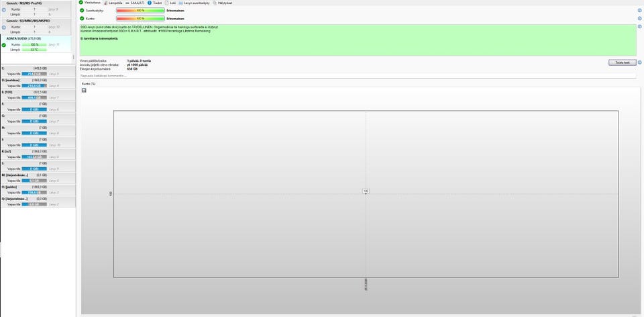Screen dimensions: 644x317
Task: Click the help icon next to Toista testi
Action: tap(639, 62)
